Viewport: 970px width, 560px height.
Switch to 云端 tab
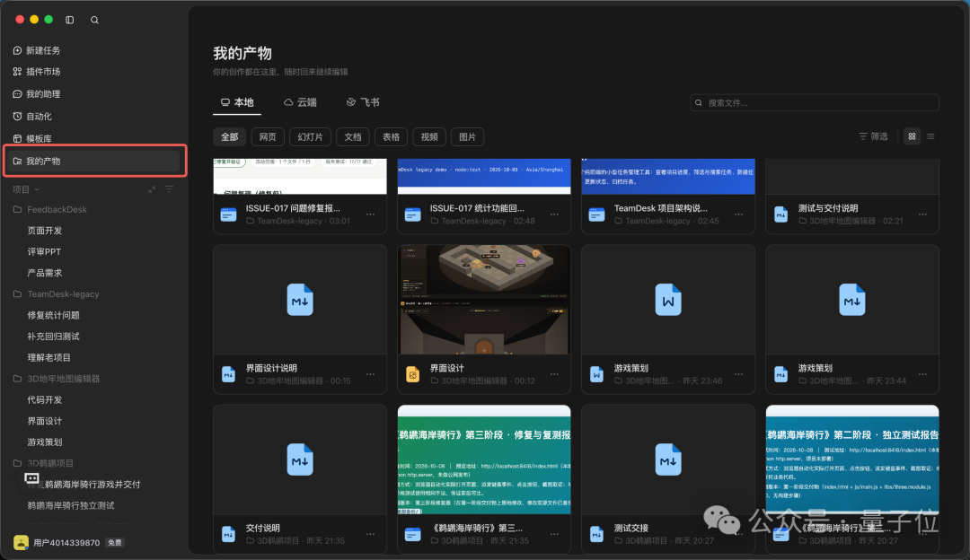pos(300,102)
